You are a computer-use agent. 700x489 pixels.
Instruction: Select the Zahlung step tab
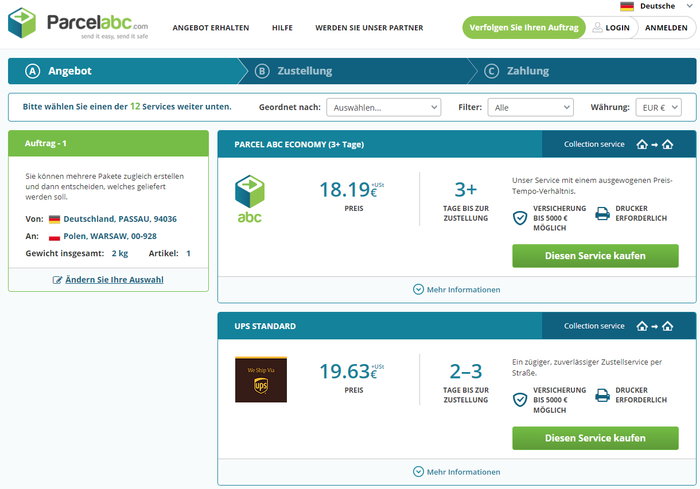click(x=582, y=71)
